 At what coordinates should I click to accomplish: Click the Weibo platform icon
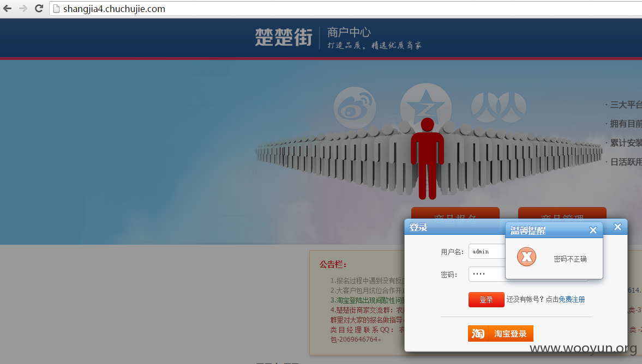(x=355, y=107)
